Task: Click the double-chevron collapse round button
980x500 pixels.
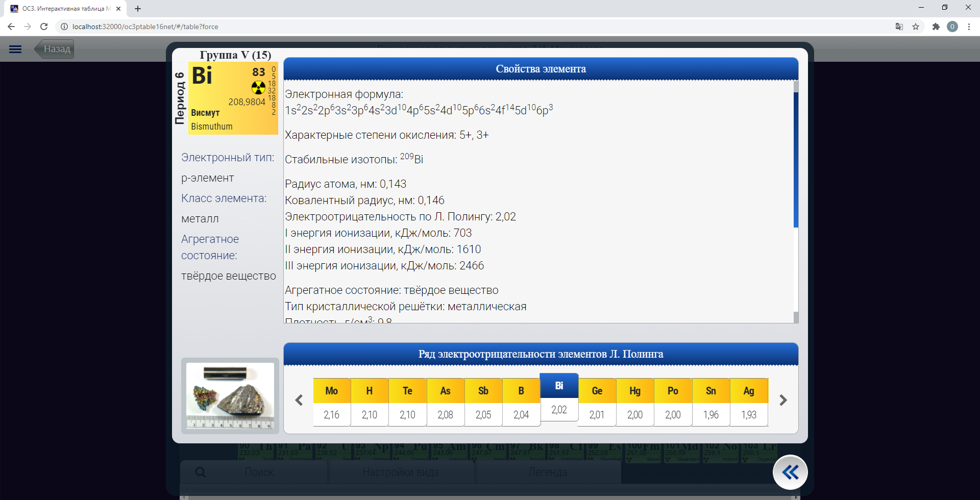Action: pyautogui.click(x=790, y=472)
